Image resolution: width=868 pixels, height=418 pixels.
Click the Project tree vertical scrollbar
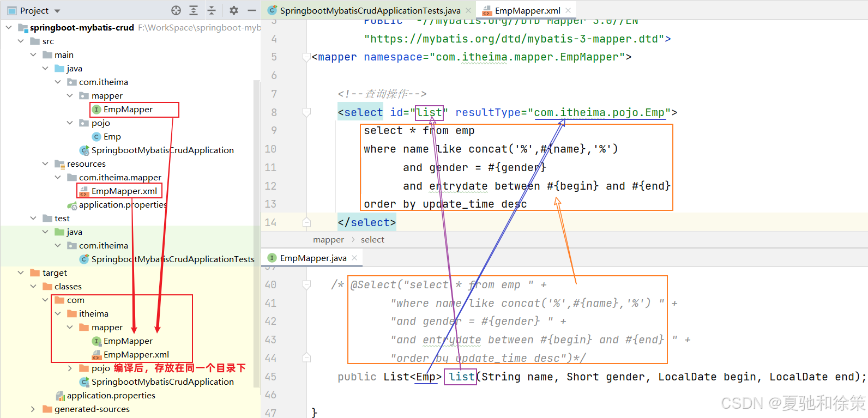(x=257, y=234)
